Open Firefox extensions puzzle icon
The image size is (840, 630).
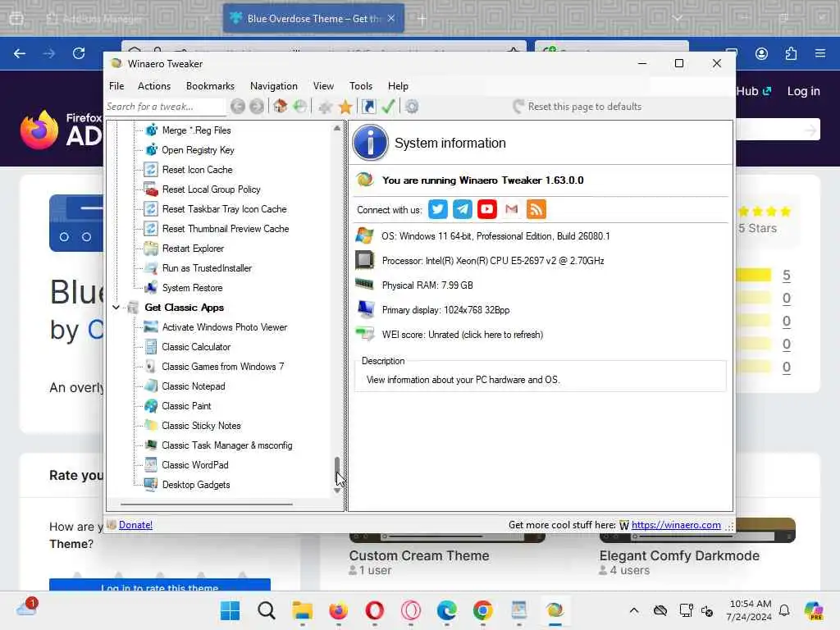pos(791,53)
